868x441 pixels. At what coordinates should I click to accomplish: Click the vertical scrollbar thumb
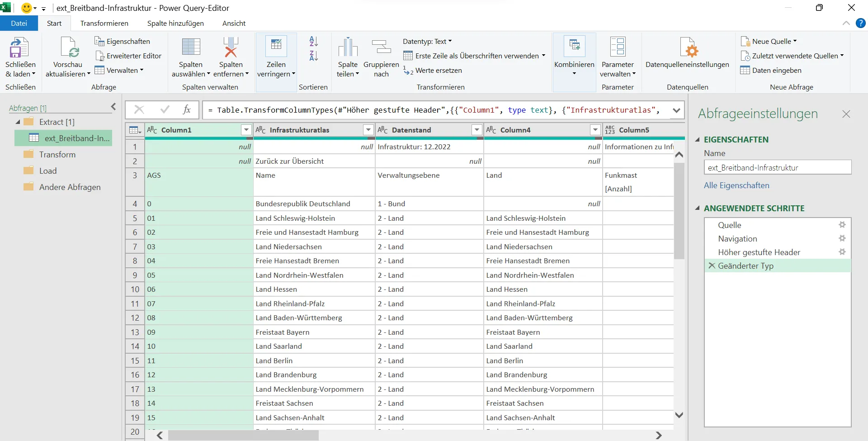[679, 210]
